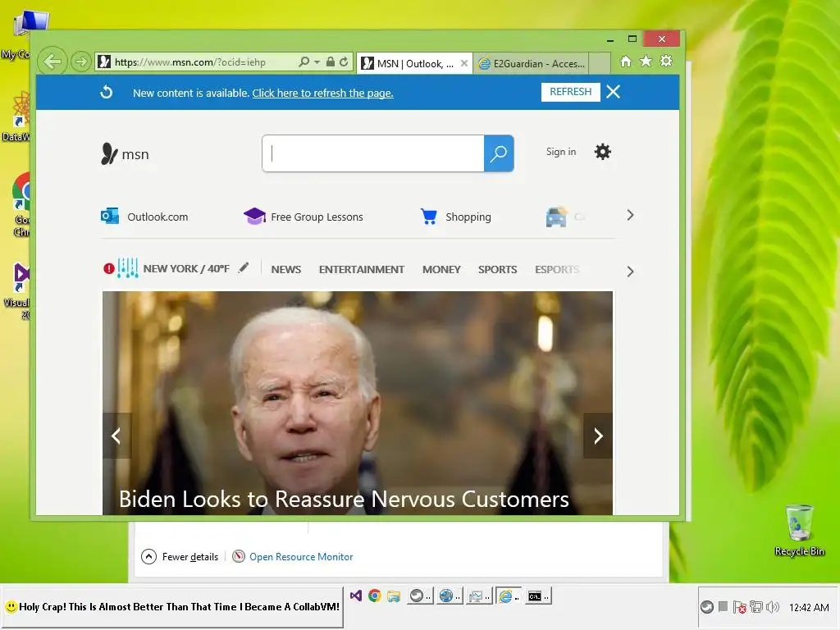Click the Action Center flag tray icon
The width and height of the screenshot is (840, 630).
[740, 607]
